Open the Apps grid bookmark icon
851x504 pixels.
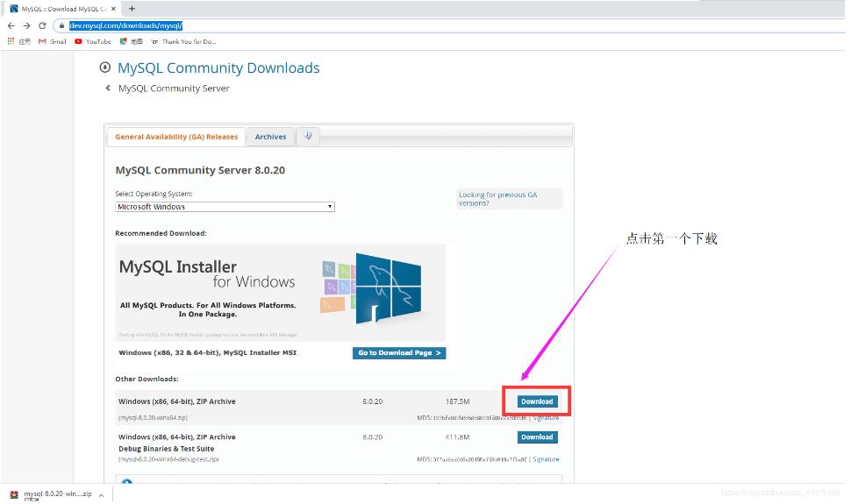[x=11, y=41]
